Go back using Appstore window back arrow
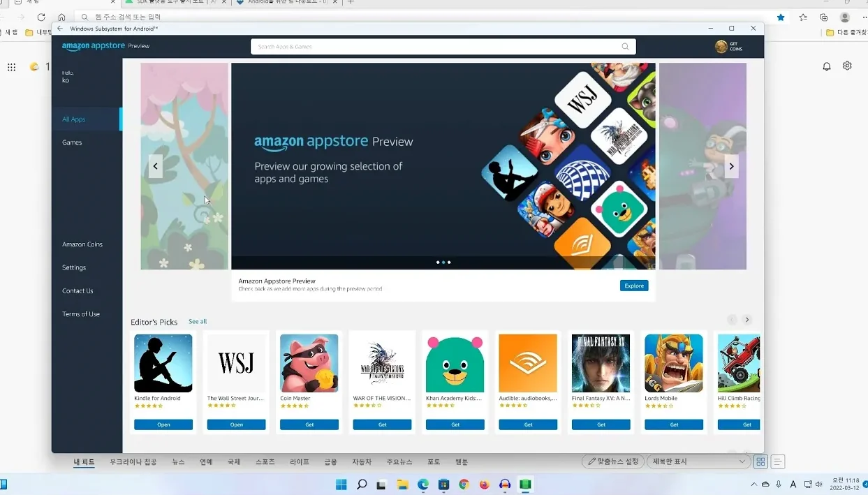The height and width of the screenshot is (495, 868). (60, 29)
